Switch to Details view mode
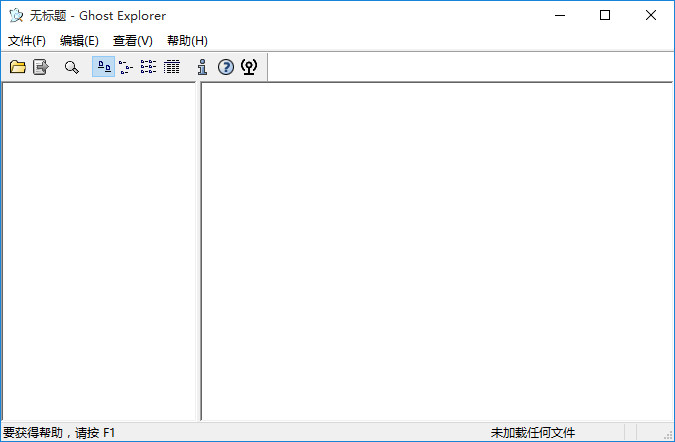The width and height of the screenshot is (675, 442). click(x=171, y=67)
